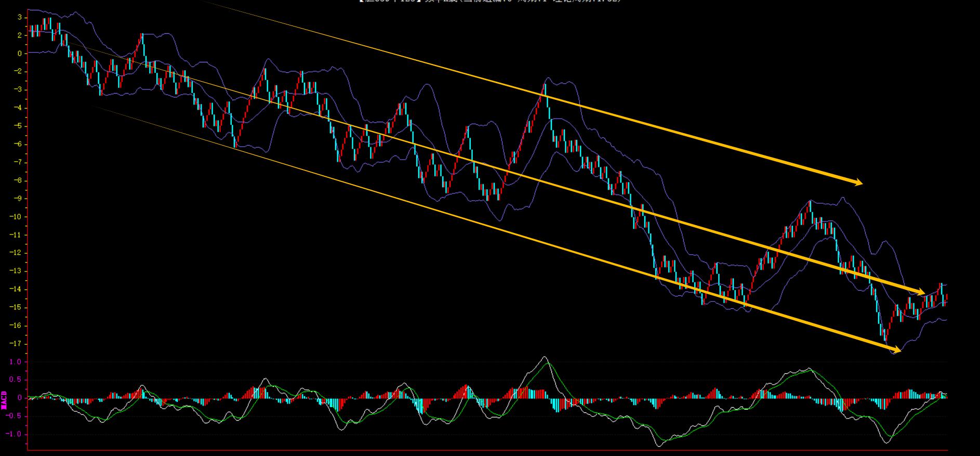Click the price axis label 3
Screen dimensions: 980x456
point(19,18)
